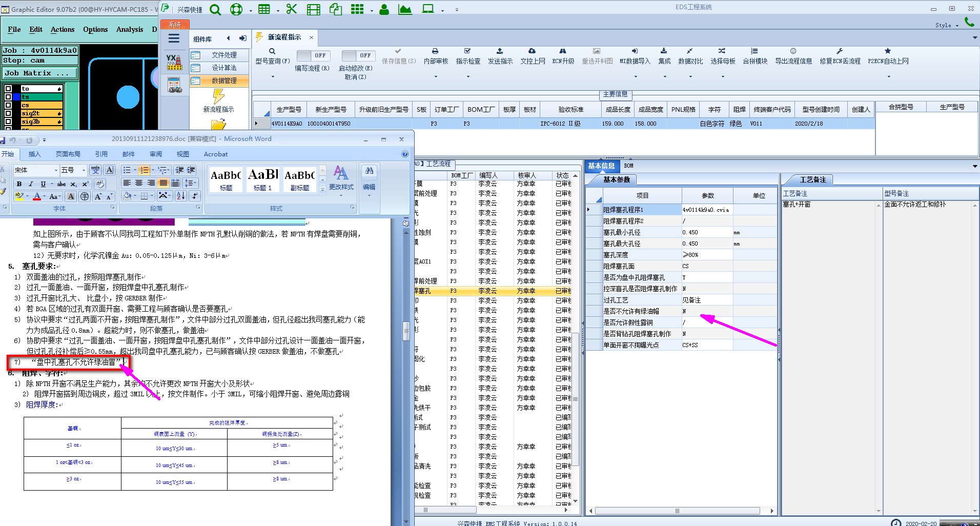The width and height of the screenshot is (980, 526).
Task: Click the orange 系统 button
Action: click(x=175, y=25)
